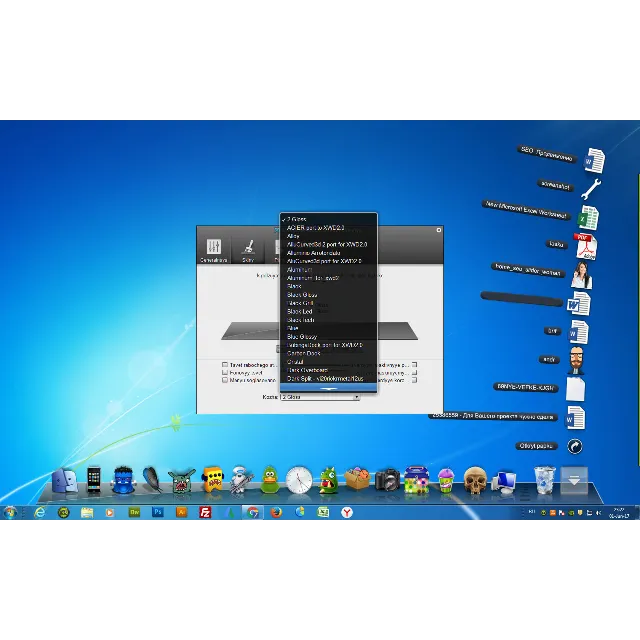Click the green horned monster dock icon
640x640 pixels.
[182, 481]
